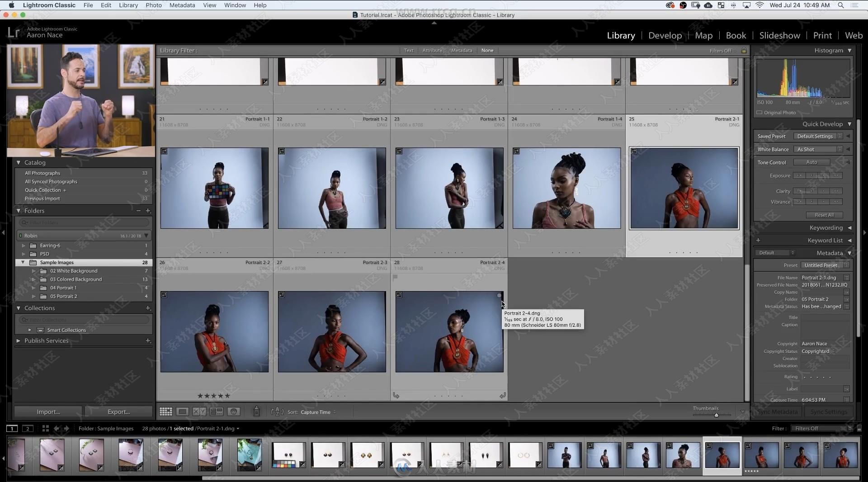Collapse Sample Images folder
The height and width of the screenshot is (482, 868).
coord(23,262)
